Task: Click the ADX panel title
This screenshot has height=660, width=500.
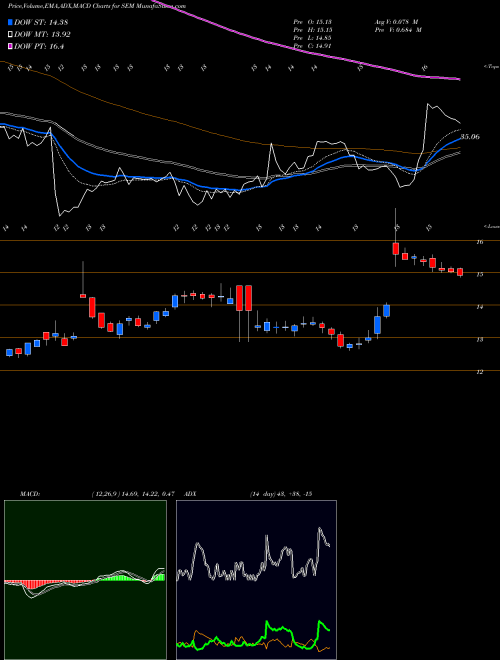Action: click(x=191, y=494)
